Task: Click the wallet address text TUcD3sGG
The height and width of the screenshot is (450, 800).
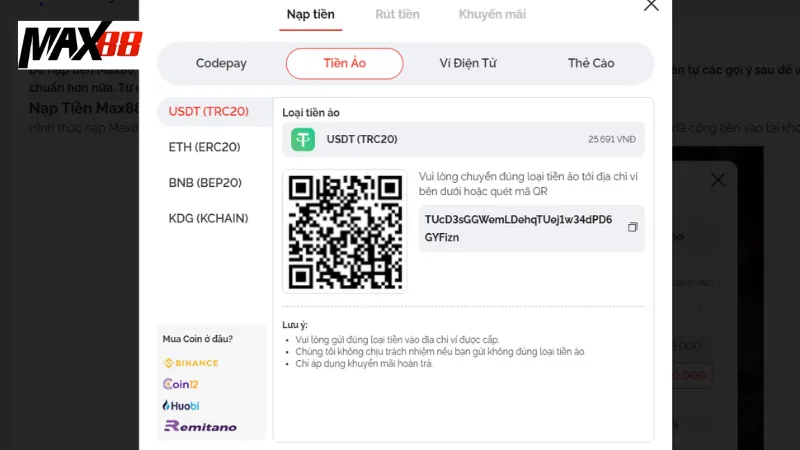Action: coord(518,229)
